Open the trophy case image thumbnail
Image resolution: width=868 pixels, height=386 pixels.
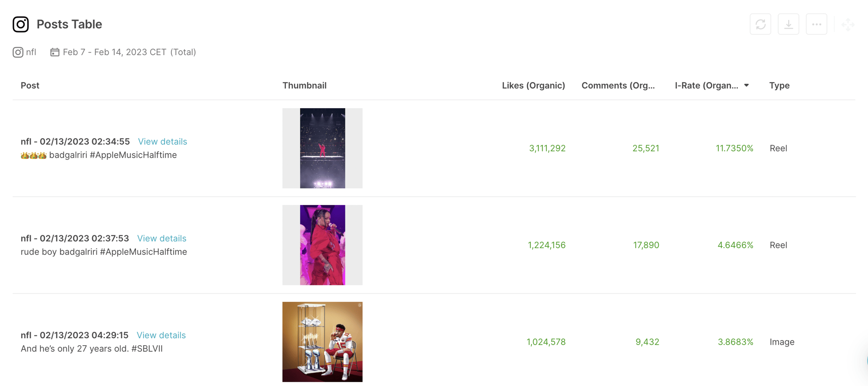coord(322,342)
